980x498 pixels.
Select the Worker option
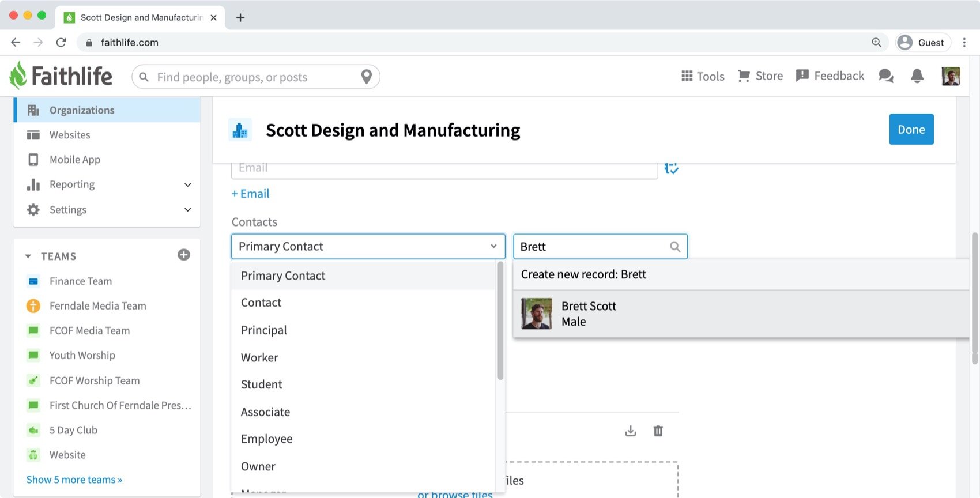pos(363,357)
